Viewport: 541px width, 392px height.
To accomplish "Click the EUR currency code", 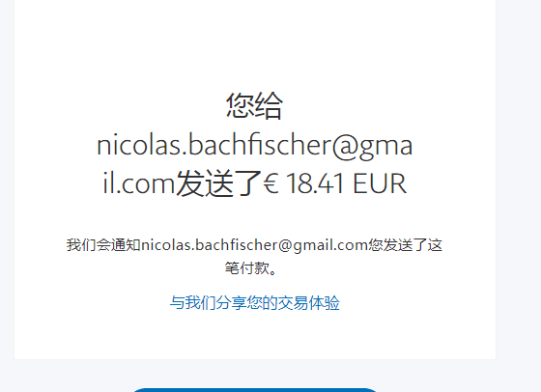I will point(379,183).
